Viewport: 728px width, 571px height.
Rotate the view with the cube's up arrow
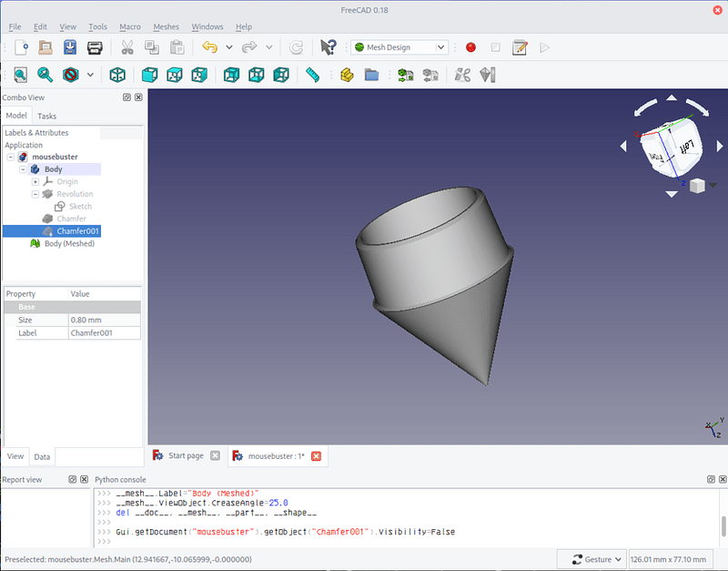point(672,97)
